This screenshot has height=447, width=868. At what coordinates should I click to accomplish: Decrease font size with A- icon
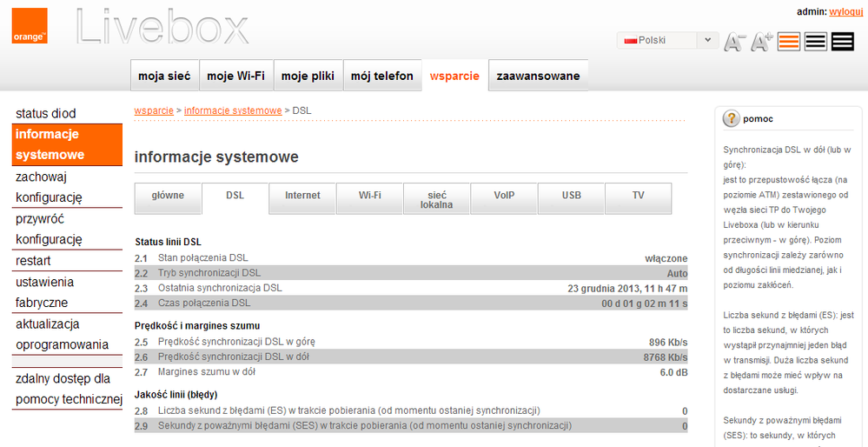(735, 41)
